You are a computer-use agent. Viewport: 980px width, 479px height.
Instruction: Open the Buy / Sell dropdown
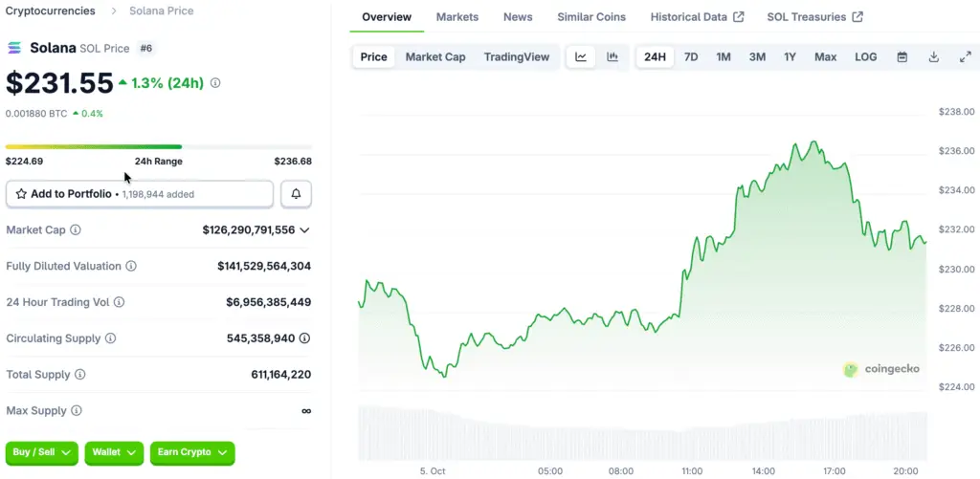(x=42, y=452)
